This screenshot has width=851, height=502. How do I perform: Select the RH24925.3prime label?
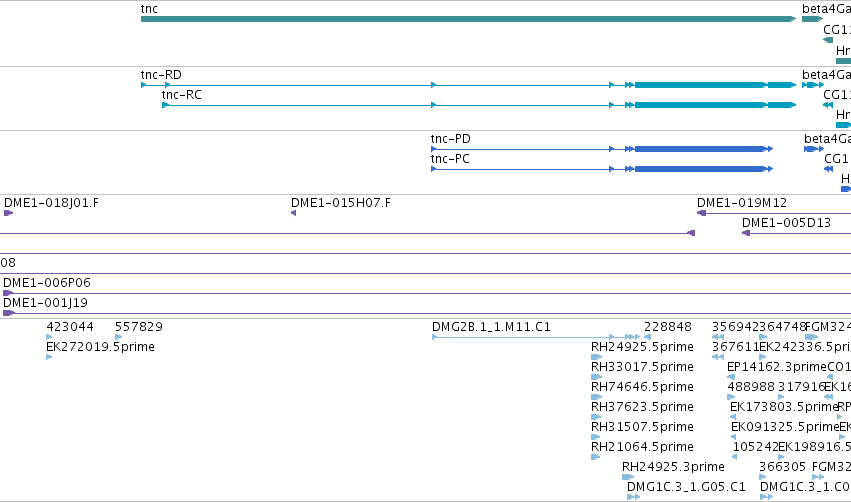pyautogui.click(x=673, y=467)
